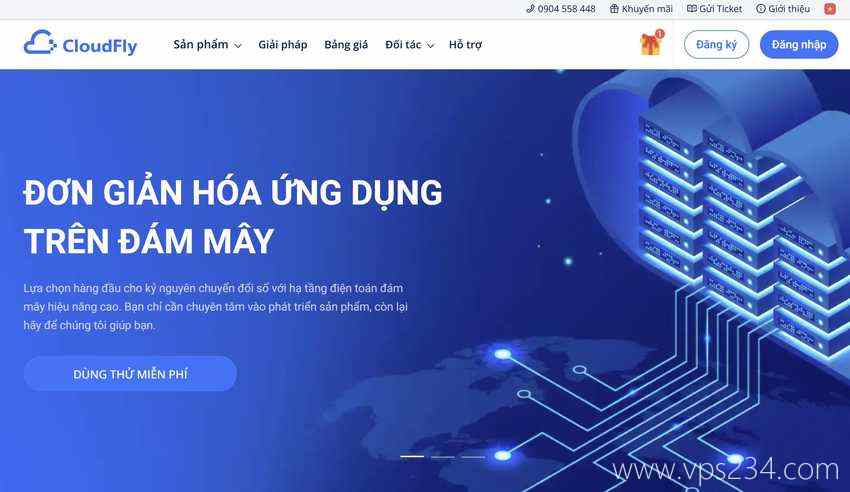The height and width of the screenshot is (492, 850).
Task: Open the Hỗ trợ menu item
Action: [465, 45]
